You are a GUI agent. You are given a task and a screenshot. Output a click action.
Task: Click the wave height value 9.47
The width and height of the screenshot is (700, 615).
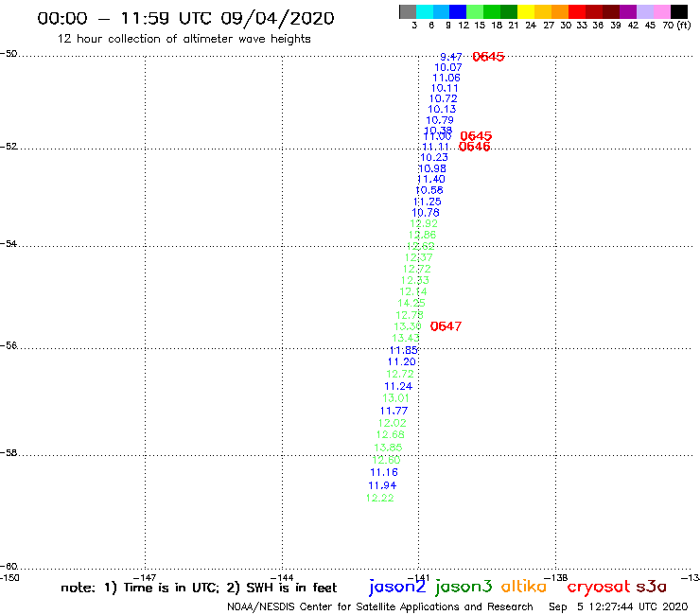[451, 57]
